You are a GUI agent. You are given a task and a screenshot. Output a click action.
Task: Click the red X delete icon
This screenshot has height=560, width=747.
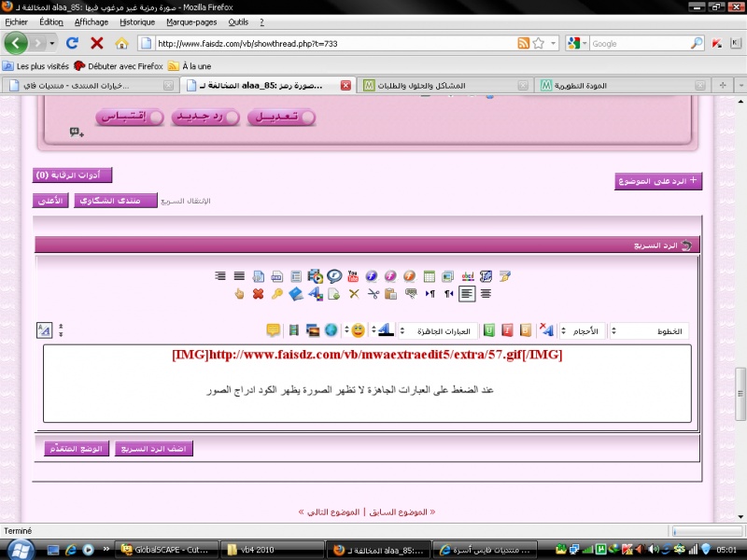pos(258,294)
